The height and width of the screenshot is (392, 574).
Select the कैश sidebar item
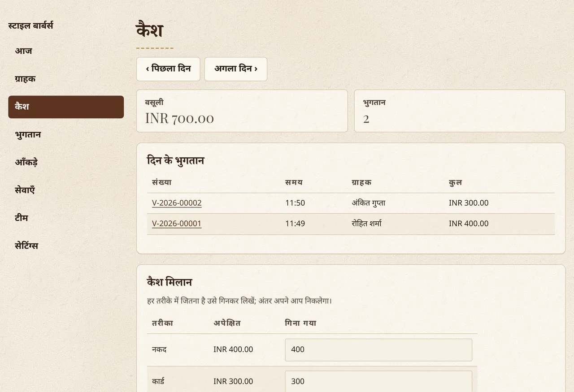(x=66, y=107)
